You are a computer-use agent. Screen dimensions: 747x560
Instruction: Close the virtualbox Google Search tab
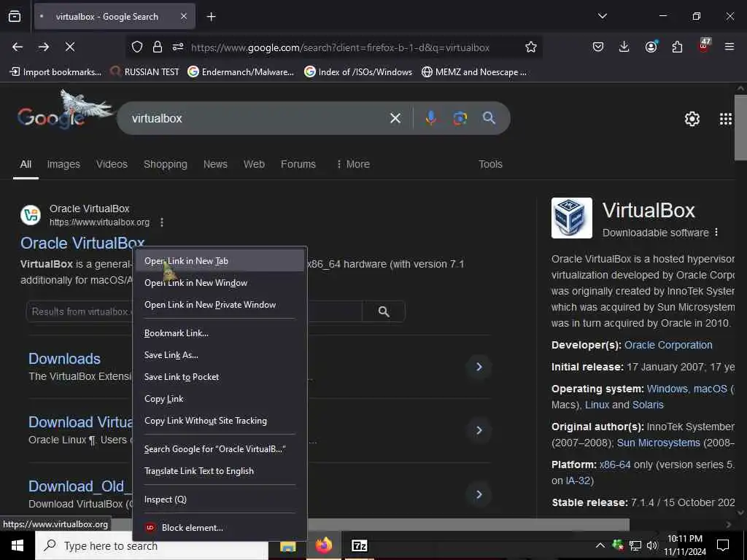[x=184, y=17]
